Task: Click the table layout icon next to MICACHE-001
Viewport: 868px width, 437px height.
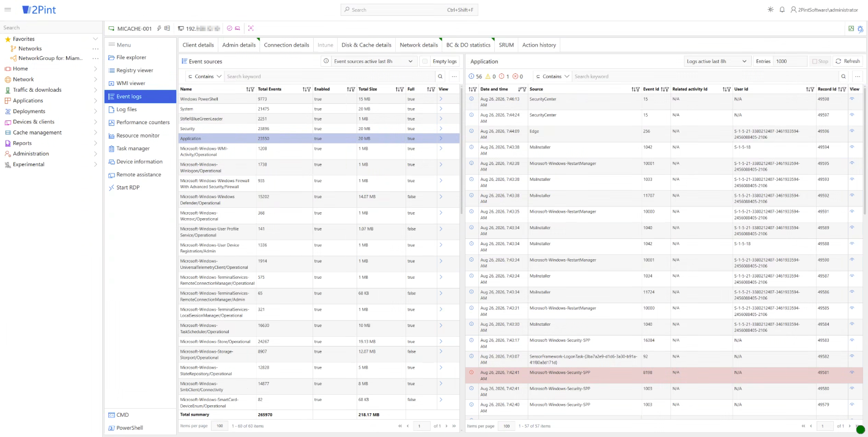Action: tap(167, 28)
